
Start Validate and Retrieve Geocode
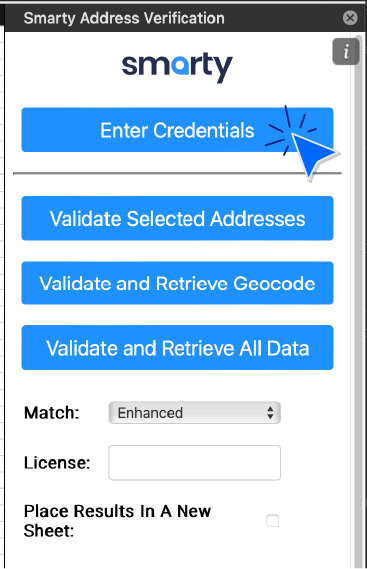[x=177, y=283]
